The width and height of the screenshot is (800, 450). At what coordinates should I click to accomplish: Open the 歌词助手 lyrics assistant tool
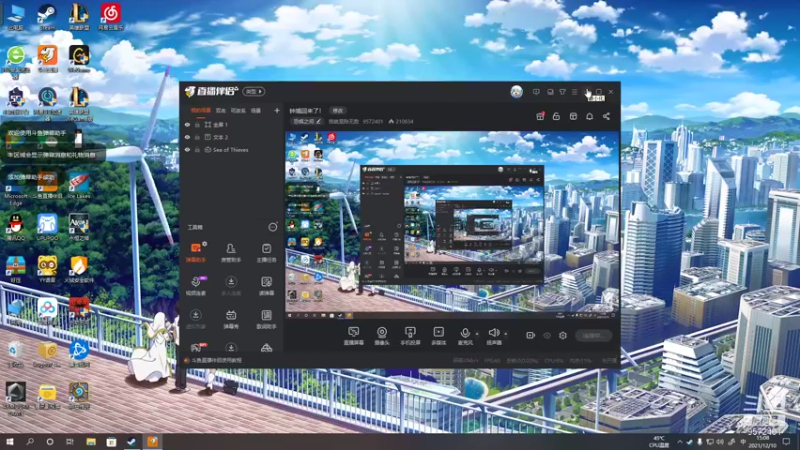click(266, 319)
